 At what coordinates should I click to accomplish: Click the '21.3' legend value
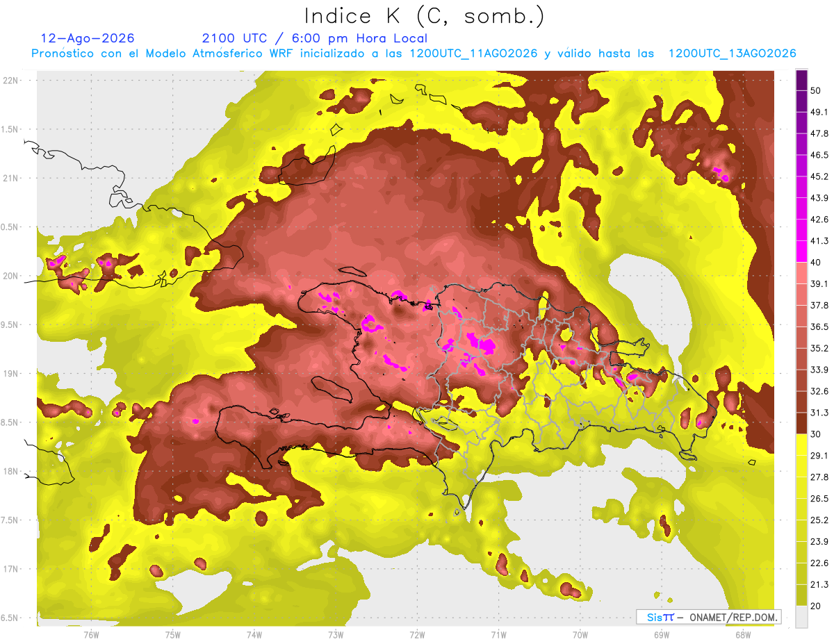819,584
